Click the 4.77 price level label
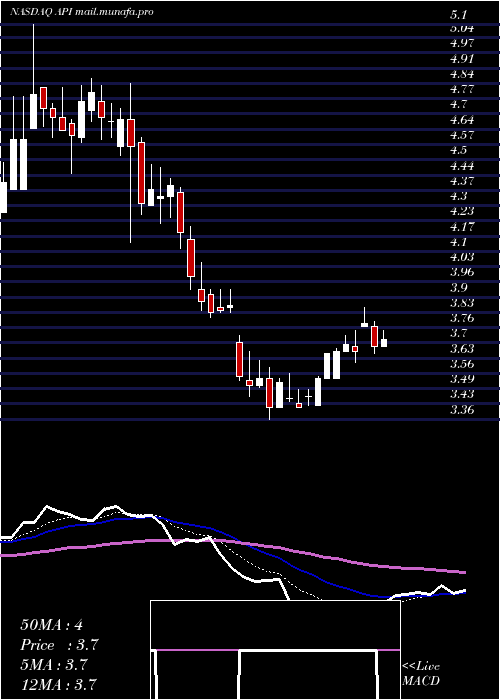This screenshot has height=700, width=500. (x=462, y=89)
